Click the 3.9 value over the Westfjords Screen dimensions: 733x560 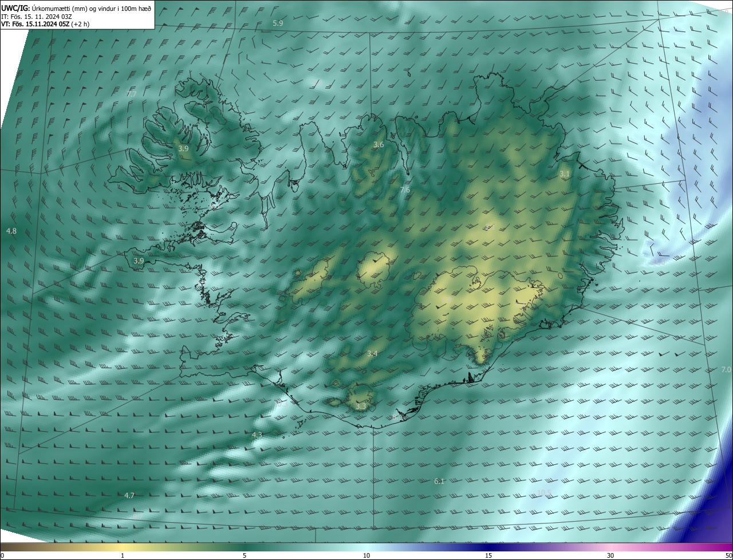click(183, 148)
